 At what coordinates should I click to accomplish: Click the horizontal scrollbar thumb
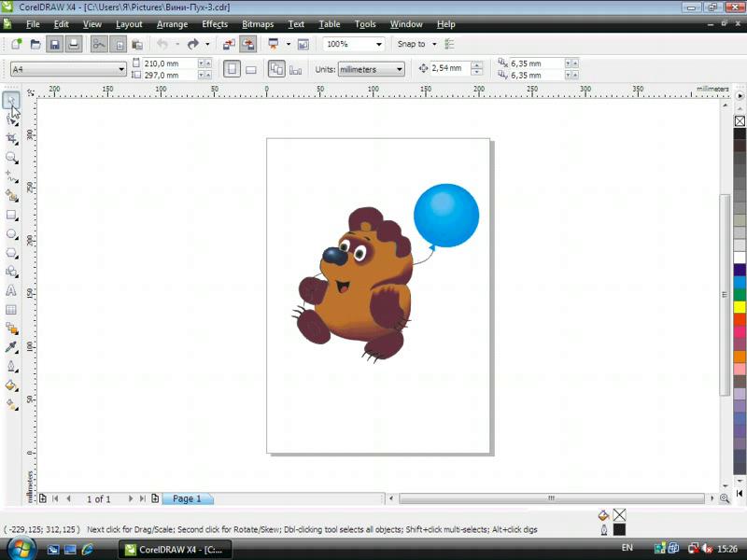[552, 498]
